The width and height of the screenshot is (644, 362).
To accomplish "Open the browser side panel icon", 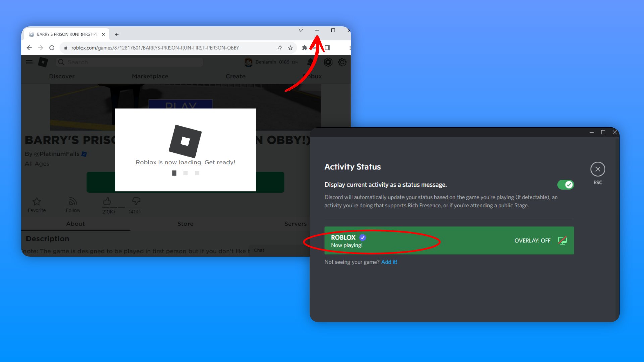I will coord(327,48).
